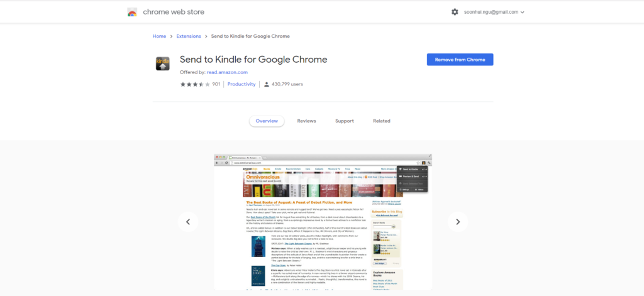Select the Overview tab
This screenshot has height=296, width=644.
tap(267, 121)
